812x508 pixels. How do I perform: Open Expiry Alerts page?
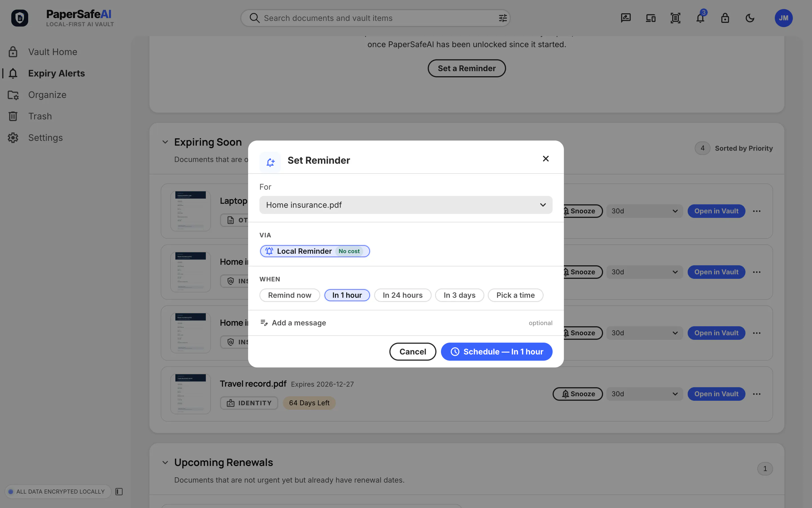[x=56, y=73]
